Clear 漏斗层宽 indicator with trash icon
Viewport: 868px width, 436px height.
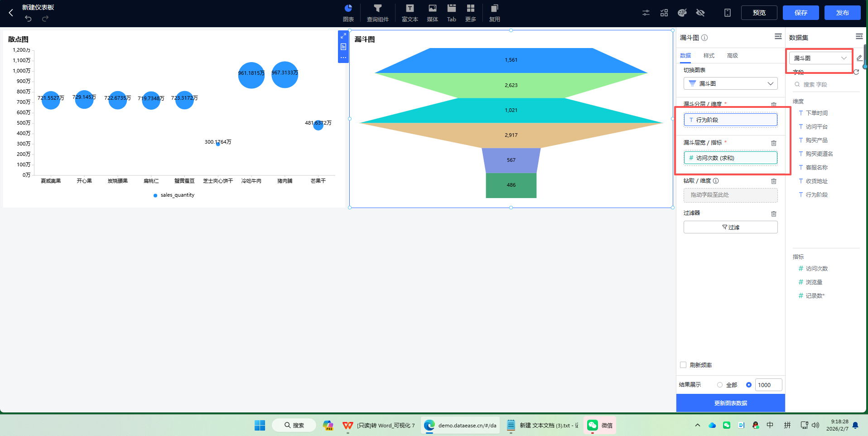[774, 143]
